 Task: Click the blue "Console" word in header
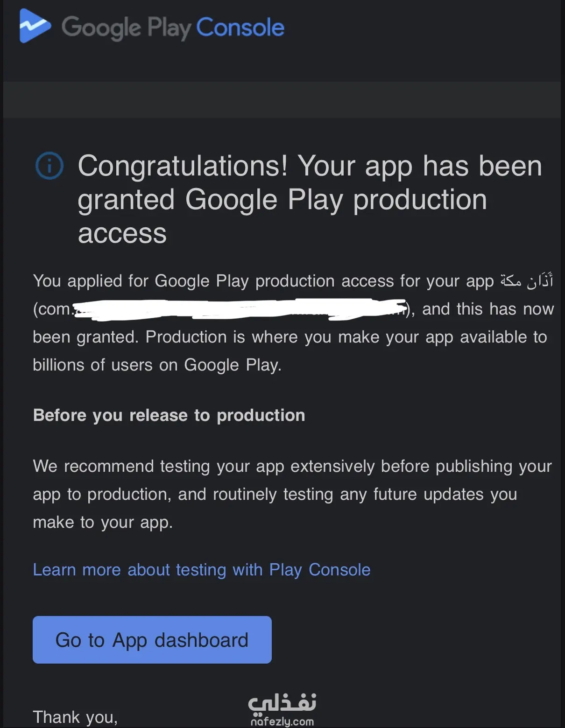240,28
